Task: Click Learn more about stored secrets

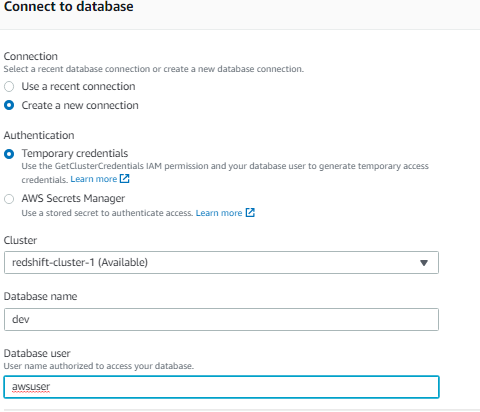Action: pyautogui.click(x=219, y=213)
